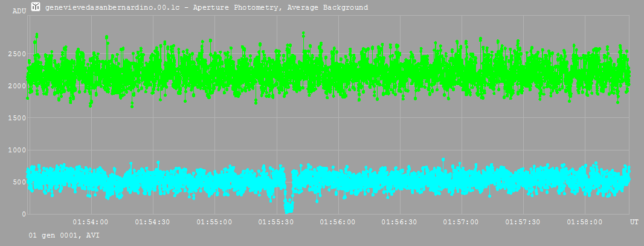
Task: Click the 01:56:00 time label
Action: (338, 222)
